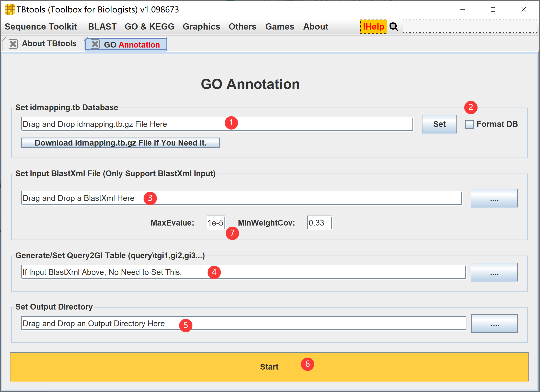Switch to the About TBtools tab
The width and height of the screenshot is (540, 392).
click(49, 44)
